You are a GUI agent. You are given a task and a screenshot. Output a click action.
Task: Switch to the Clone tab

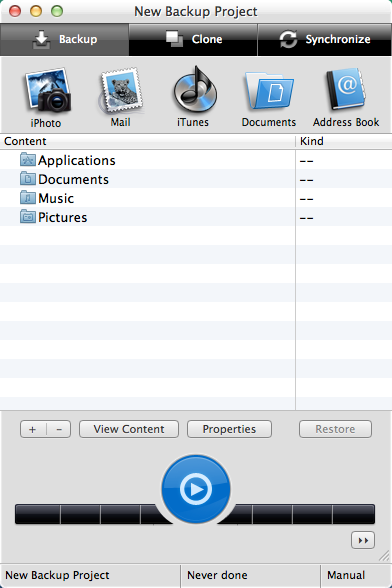193,39
